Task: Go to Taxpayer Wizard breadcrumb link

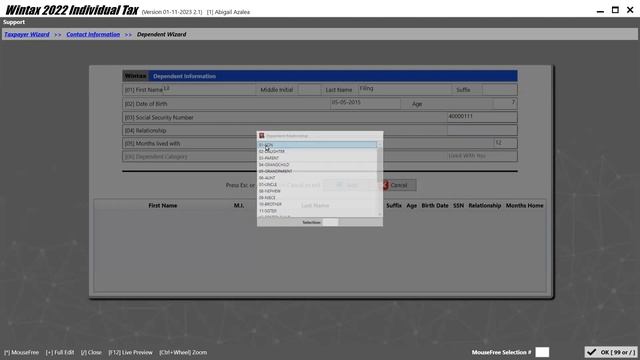Action: pos(27,34)
